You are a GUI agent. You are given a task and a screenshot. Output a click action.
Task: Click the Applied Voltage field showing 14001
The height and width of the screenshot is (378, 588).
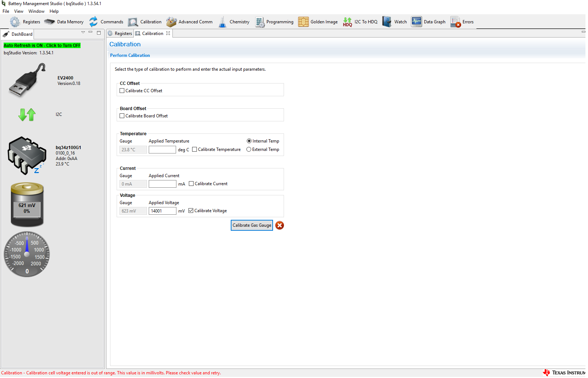[163, 211]
